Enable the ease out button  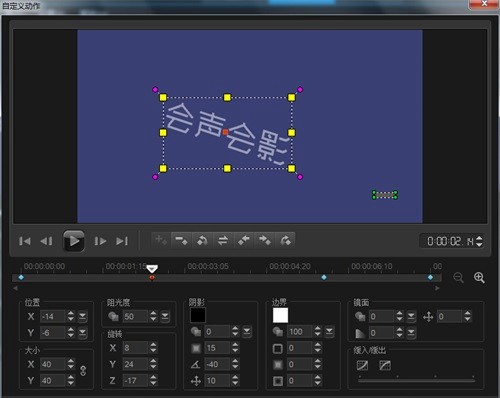click(385, 365)
